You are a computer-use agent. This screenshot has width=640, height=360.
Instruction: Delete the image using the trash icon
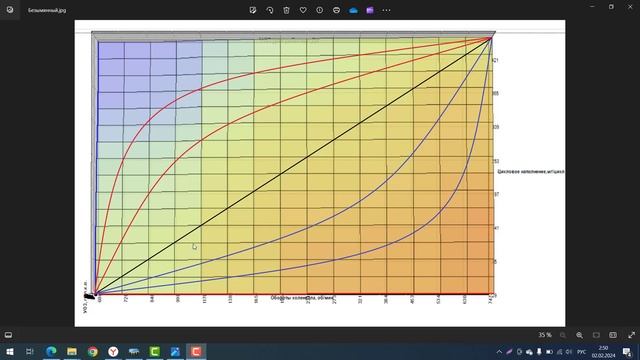tap(286, 10)
